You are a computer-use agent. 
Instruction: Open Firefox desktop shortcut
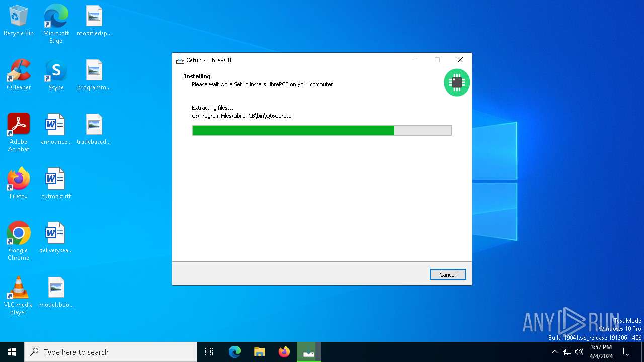pyautogui.click(x=19, y=184)
